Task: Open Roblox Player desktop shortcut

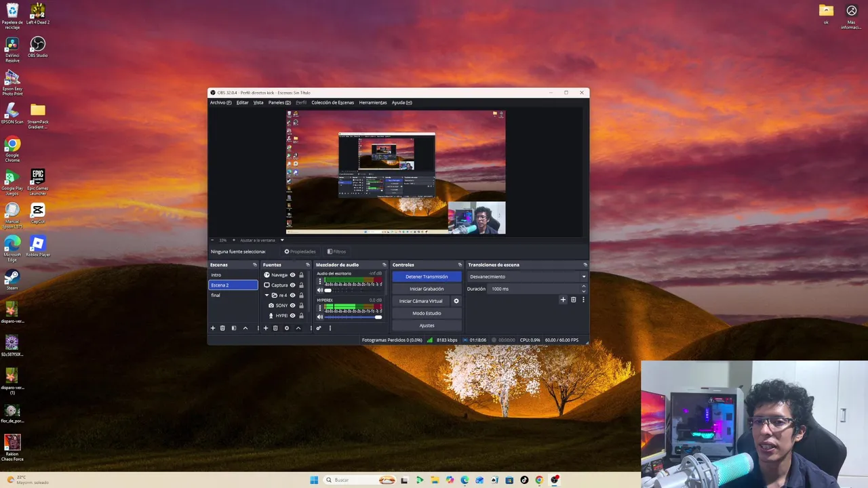Action: (38, 246)
